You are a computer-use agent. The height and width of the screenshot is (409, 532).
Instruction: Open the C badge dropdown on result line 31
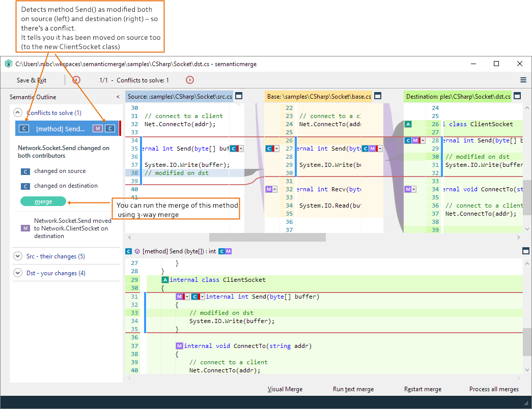pyautogui.click(x=203, y=297)
